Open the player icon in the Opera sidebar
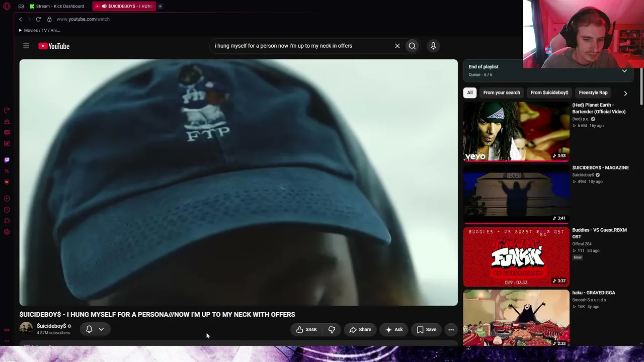This screenshot has height=362, width=644. (7, 199)
